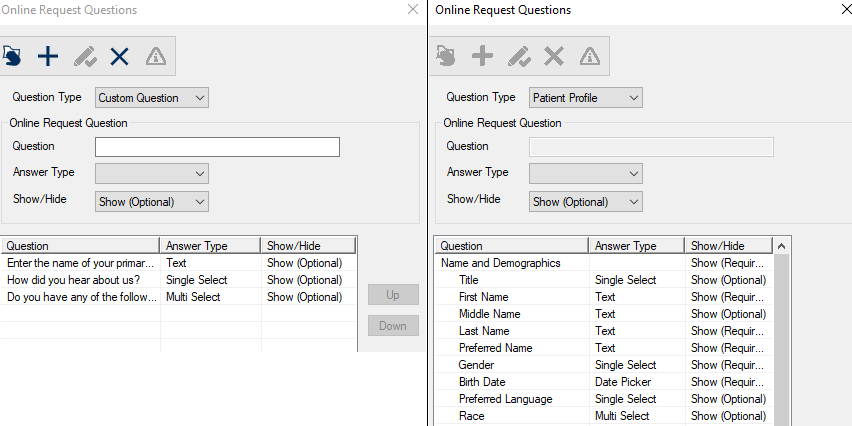Select row 'How did you hear about us?'
The height and width of the screenshot is (426, 852).
179,280
